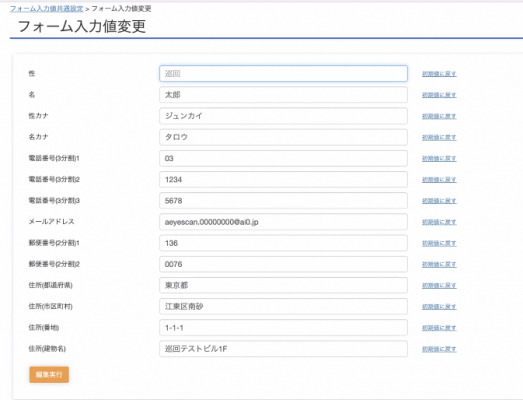Focus the prefecture field with 東京都
Image resolution: width=523 pixels, height=400 pixels.
coord(283,285)
